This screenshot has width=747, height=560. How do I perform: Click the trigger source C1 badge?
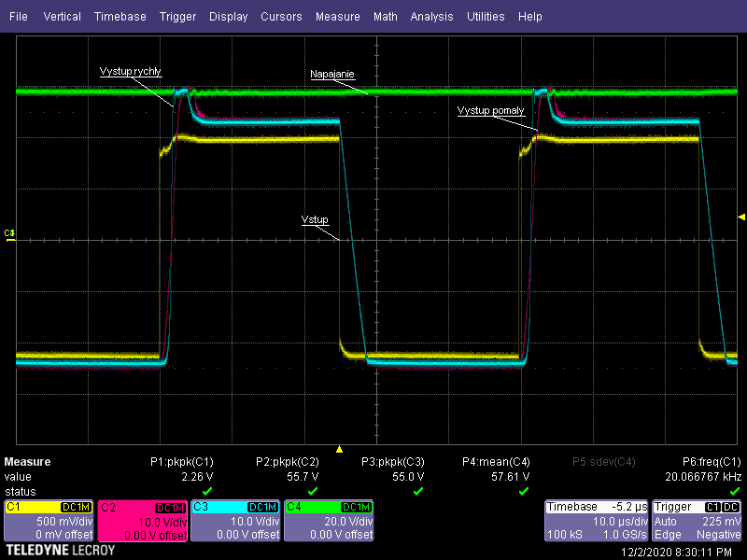[x=712, y=507]
